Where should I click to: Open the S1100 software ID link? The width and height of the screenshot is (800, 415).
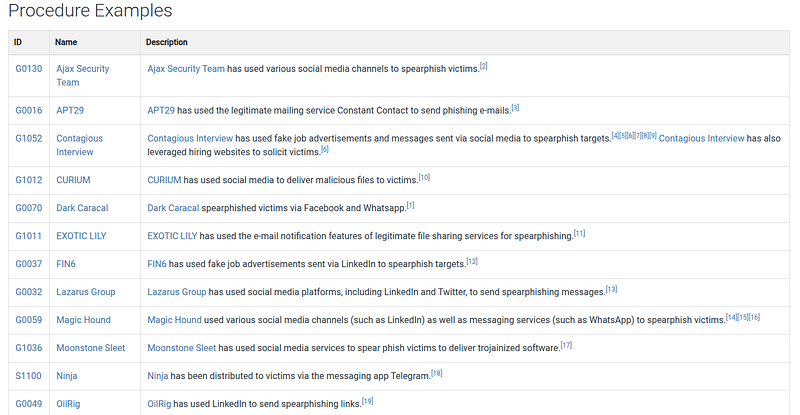coord(28,376)
